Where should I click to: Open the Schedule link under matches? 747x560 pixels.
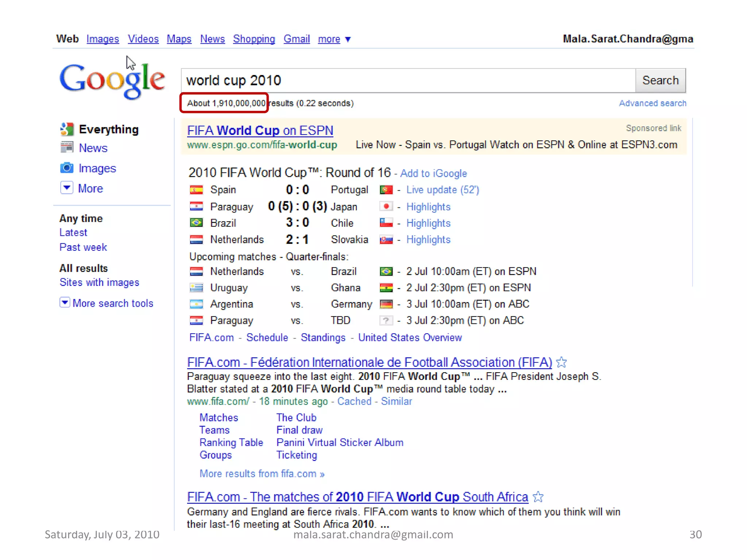tap(267, 338)
